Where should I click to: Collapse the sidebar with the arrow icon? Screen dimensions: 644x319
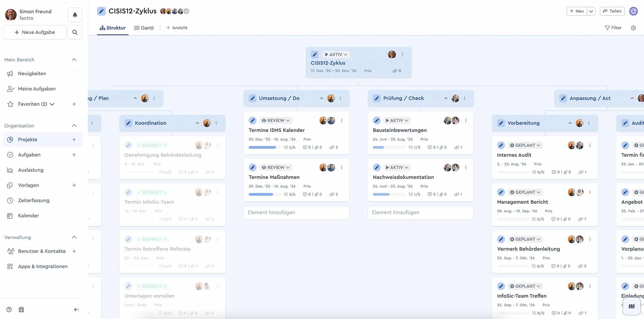tap(76, 310)
